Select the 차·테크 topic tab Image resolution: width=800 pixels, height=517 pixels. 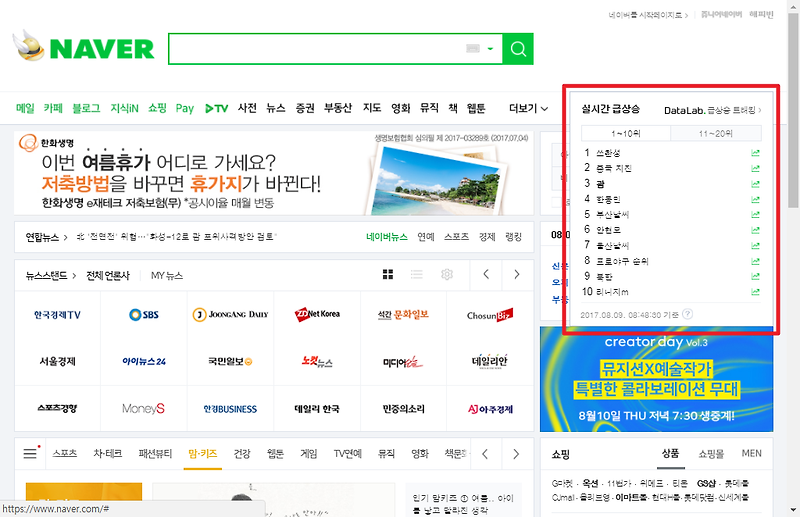108,453
